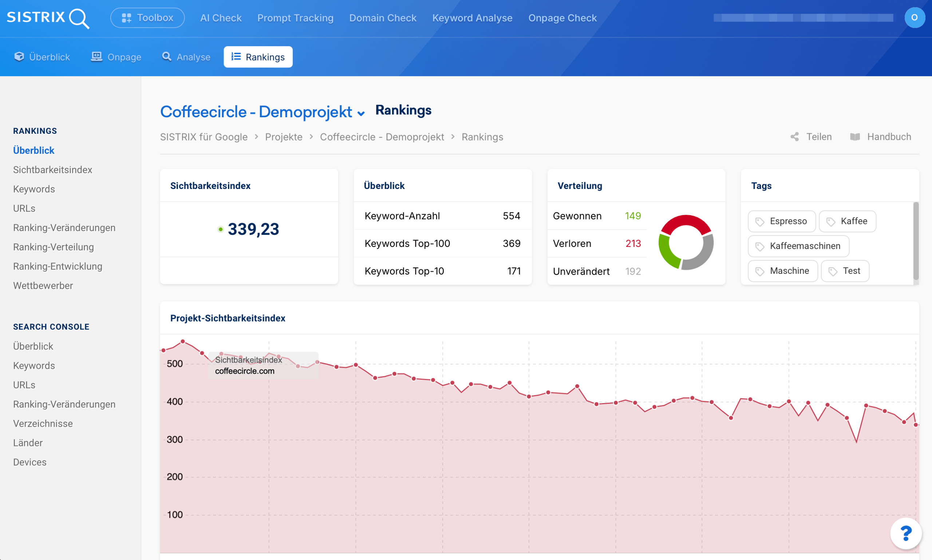Click the Tags panel scrollbar

tap(916, 241)
